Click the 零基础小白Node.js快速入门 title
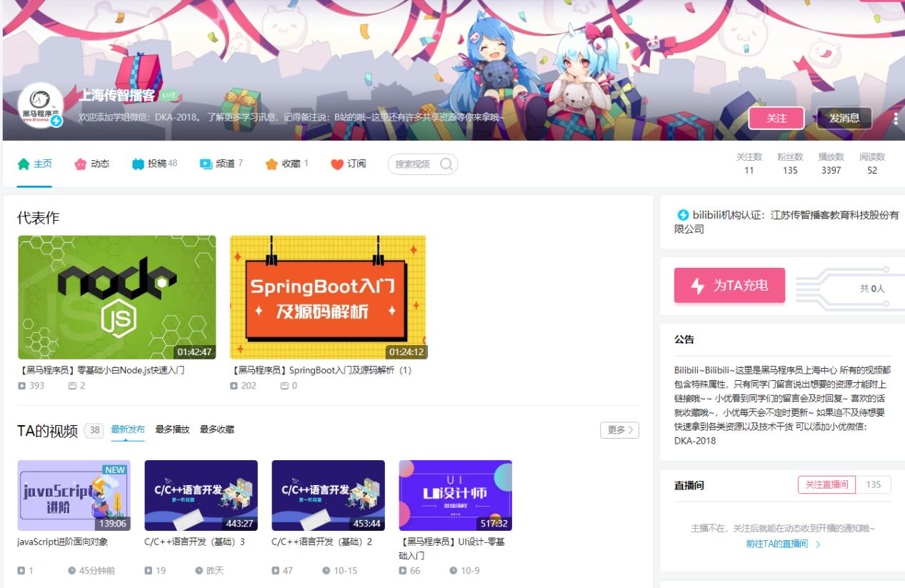 tap(102, 370)
